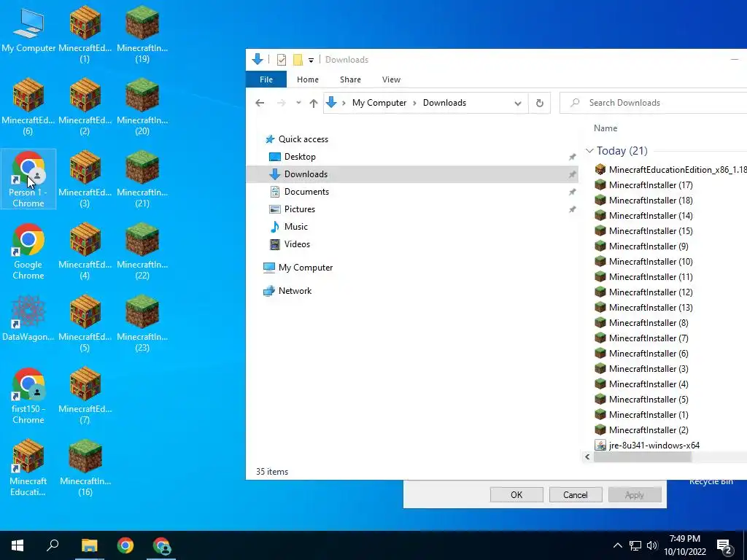Image resolution: width=747 pixels, height=560 pixels.
Task: Select Minecraft Educati... desktop shortcut
Action: pyautogui.click(x=28, y=467)
